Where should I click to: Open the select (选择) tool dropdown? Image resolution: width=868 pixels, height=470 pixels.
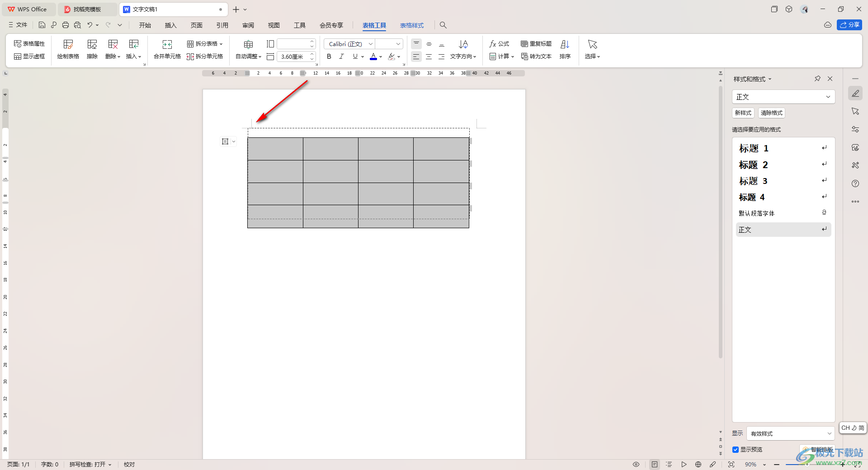(x=592, y=49)
